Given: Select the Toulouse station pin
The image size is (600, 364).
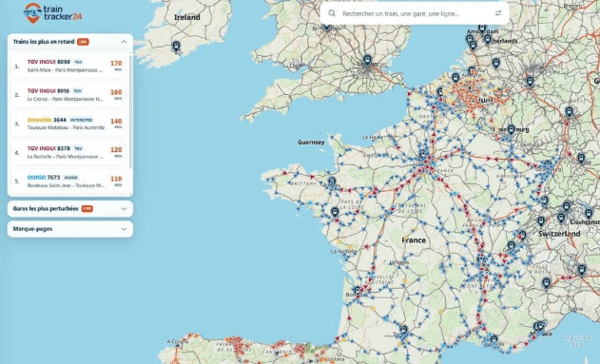Looking at the screenshot, I should tap(403, 330).
